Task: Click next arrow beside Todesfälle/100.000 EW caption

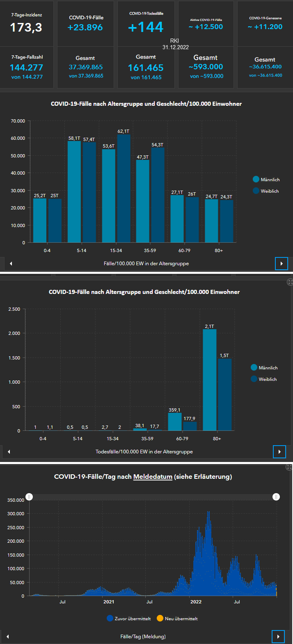Action: [x=279, y=452]
